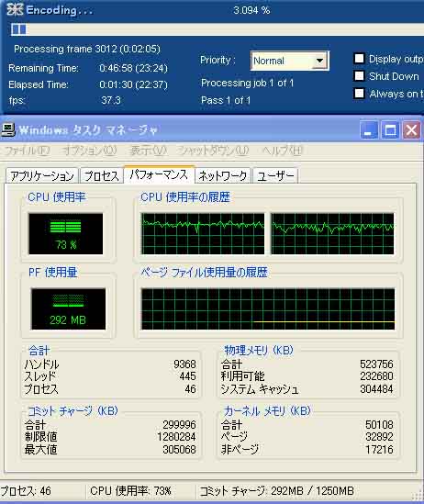Click the 利用可能 value 232680

[376, 376]
